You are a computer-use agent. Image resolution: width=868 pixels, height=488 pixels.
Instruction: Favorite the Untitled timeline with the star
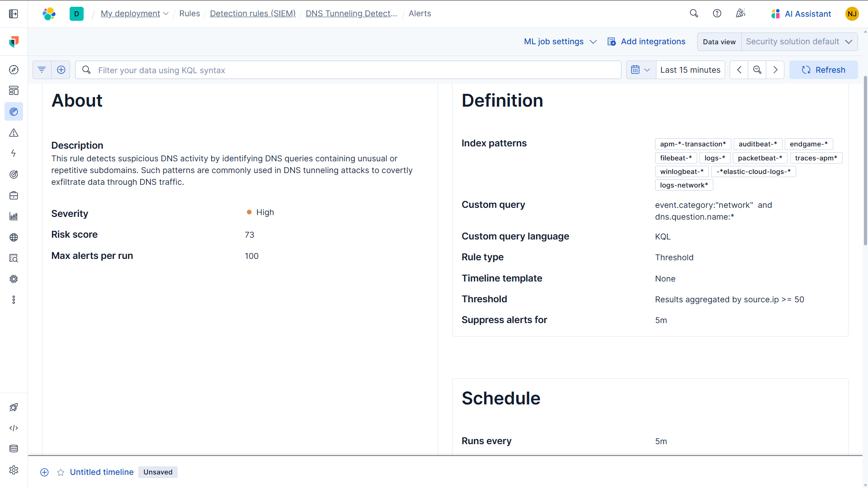[61, 472]
